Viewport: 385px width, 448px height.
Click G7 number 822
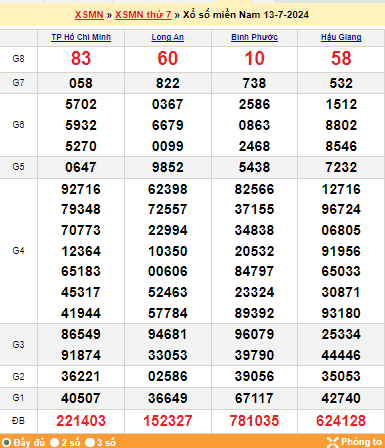(168, 83)
